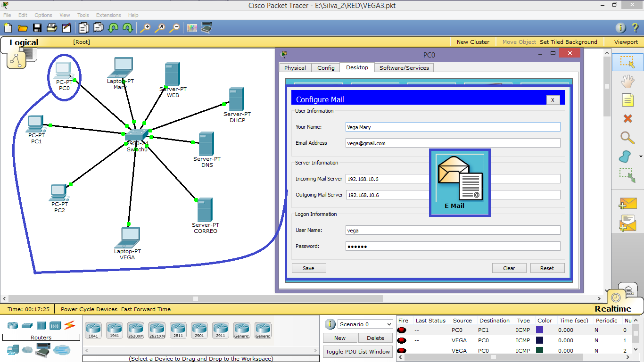Select the Wireless Devices category icon
This screenshot has width=644, height=363.
[55, 325]
